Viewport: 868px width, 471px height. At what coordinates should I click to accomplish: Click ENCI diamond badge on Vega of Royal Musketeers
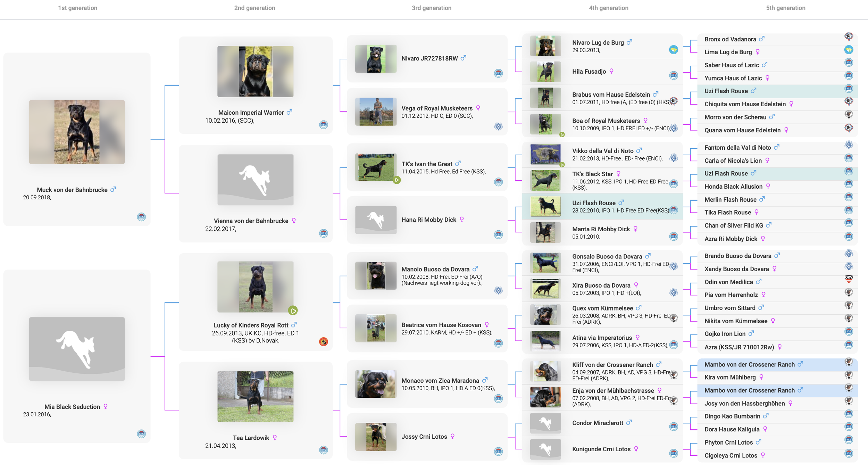coord(498,126)
